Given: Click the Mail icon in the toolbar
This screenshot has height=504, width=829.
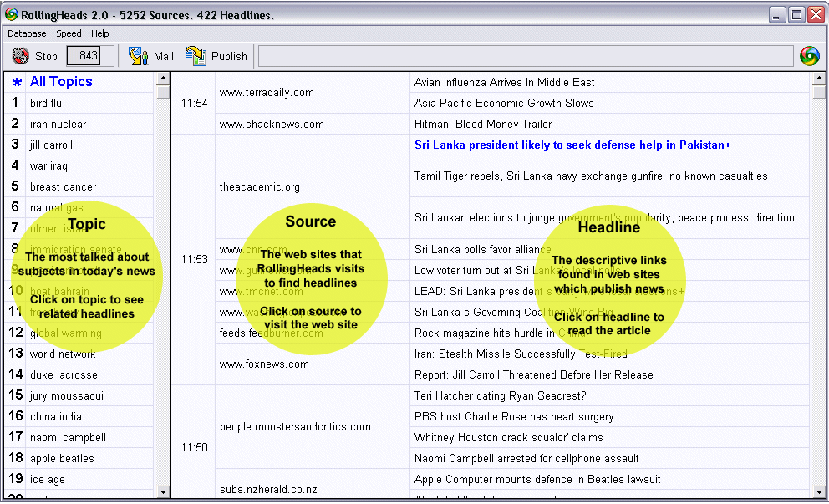Looking at the screenshot, I should point(138,56).
